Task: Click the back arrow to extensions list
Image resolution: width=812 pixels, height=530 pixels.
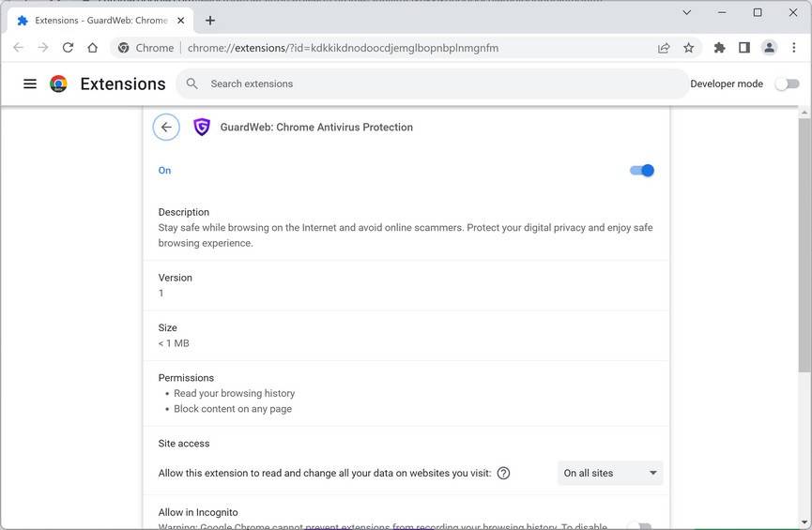Action: pos(166,128)
